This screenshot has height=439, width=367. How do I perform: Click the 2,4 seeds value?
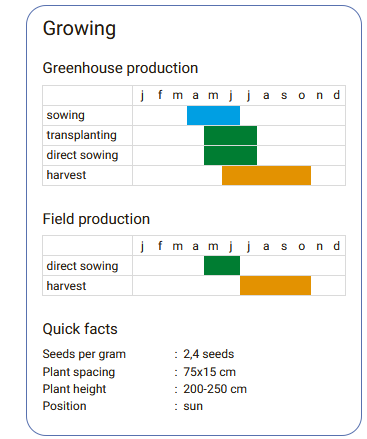(x=209, y=354)
